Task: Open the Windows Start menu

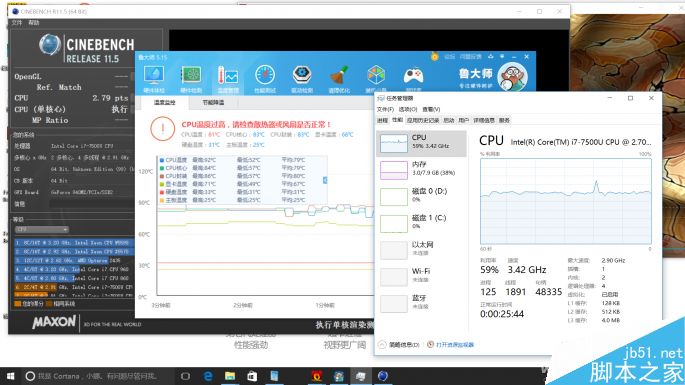Action: (10, 376)
